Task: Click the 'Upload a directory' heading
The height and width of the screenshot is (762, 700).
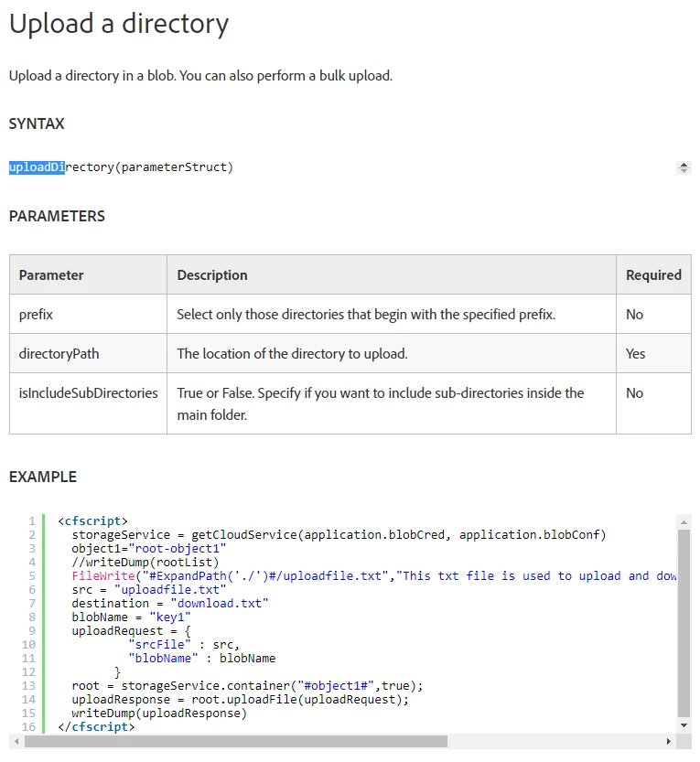Action: pyautogui.click(x=119, y=24)
